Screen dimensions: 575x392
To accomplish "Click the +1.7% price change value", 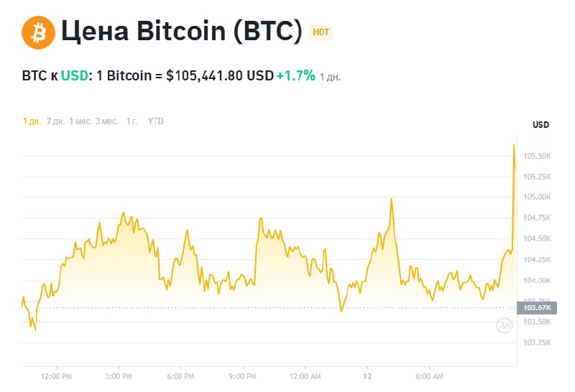I will [x=296, y=75].
